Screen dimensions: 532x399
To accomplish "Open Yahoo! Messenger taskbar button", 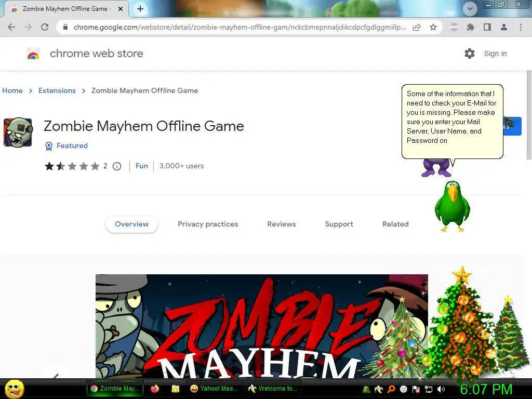I will [214, 389].
